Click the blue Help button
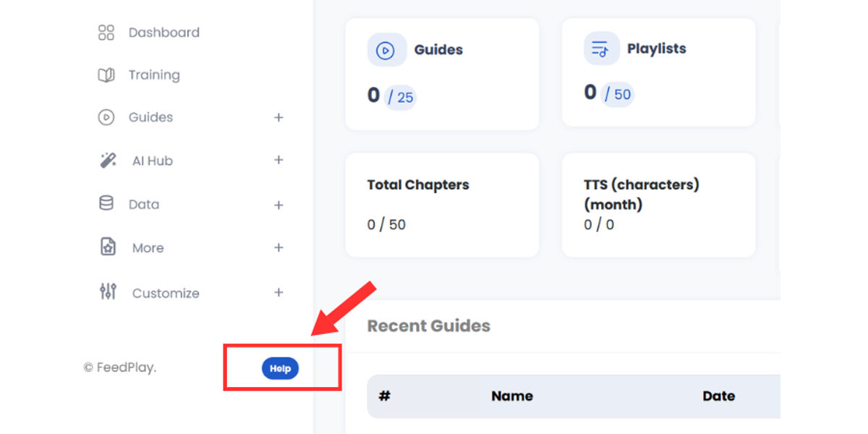 point(280,368)
